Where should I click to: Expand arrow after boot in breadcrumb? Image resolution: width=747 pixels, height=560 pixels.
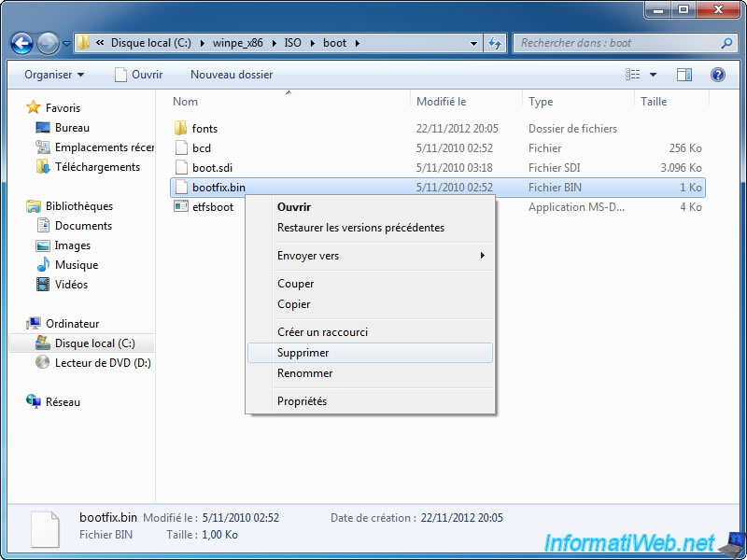point(357,43)
